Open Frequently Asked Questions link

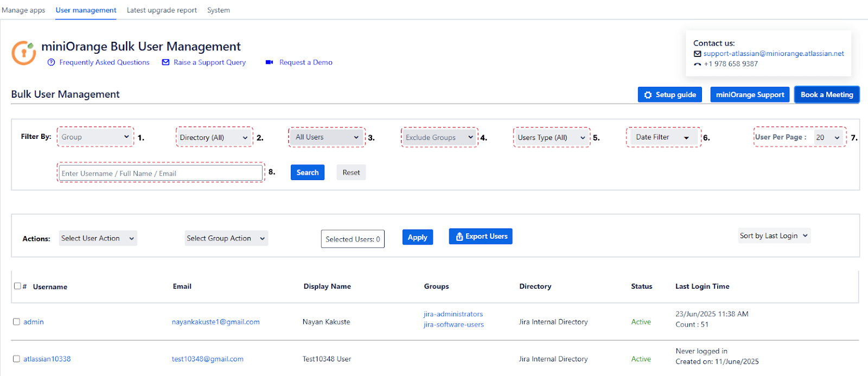[x=104, y=62]
